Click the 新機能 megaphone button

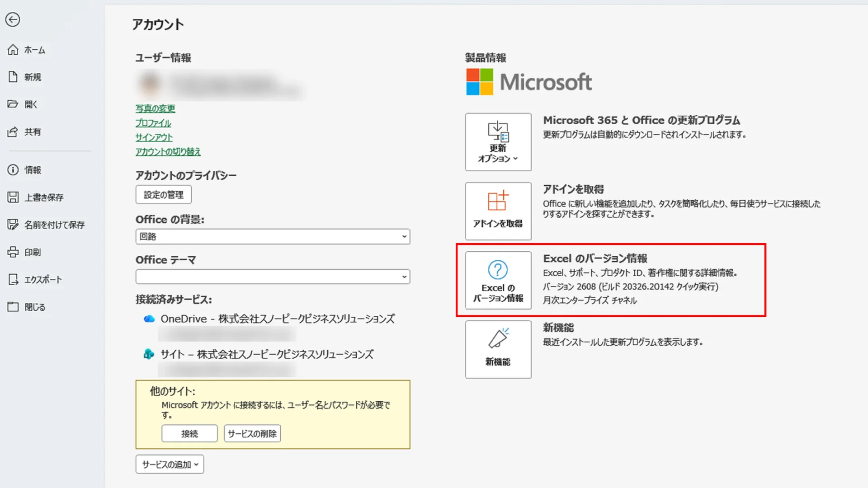click(498, 349)
